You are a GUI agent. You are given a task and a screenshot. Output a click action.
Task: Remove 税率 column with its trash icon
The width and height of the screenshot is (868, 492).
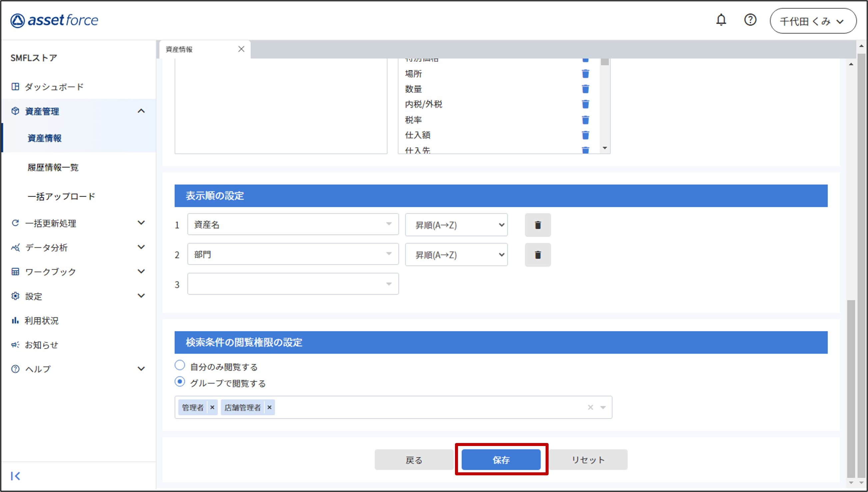coord(586,120)
